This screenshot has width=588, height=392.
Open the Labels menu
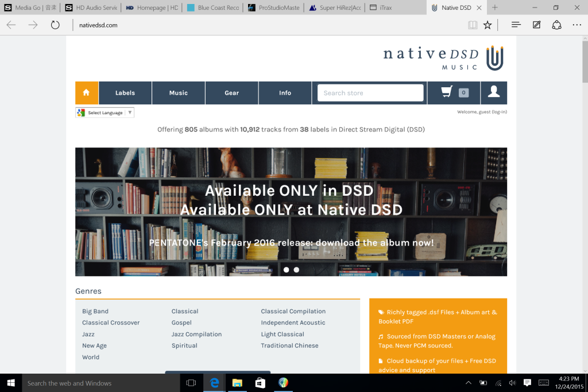click(125, 92)
